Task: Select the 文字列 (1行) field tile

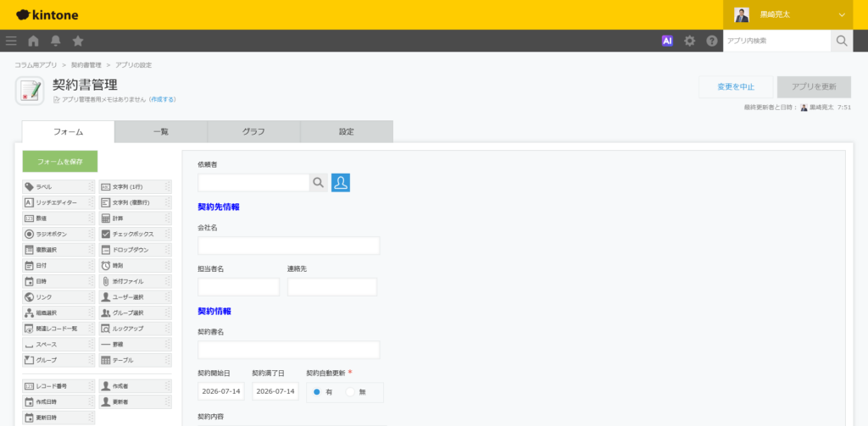Action: click(135, 187)
